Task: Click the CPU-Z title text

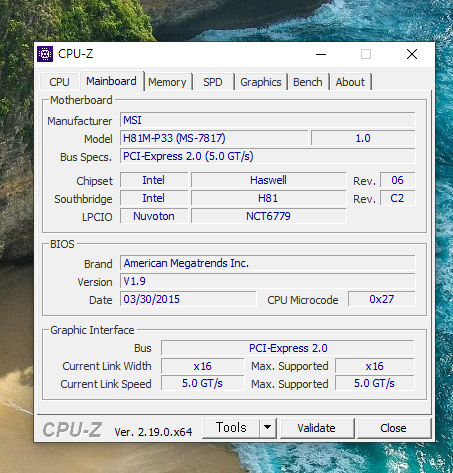Action: coord(75,54)
